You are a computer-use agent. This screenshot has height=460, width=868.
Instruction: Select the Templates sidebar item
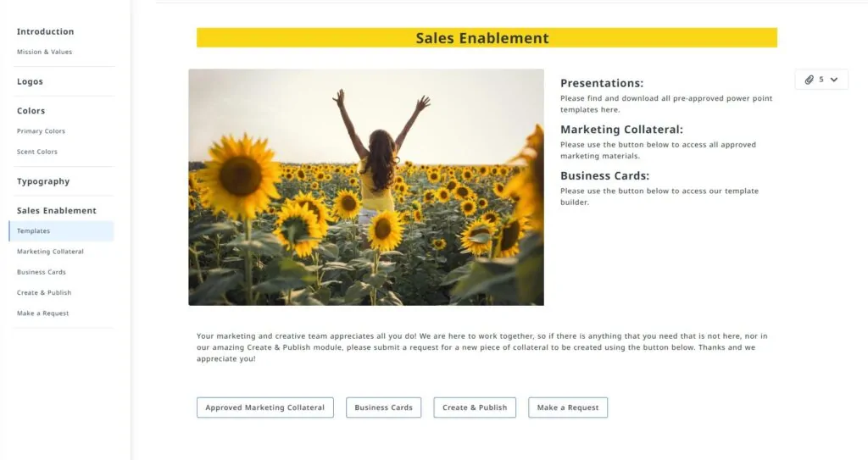61,230
